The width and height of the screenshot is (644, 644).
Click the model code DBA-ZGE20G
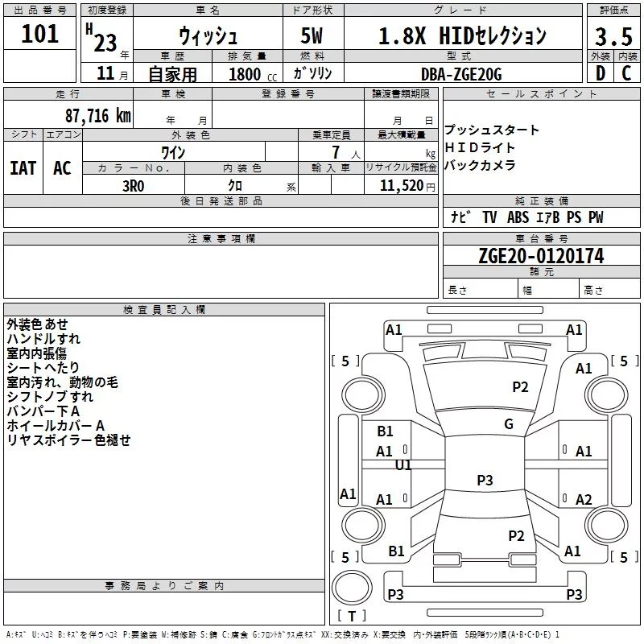461,74
